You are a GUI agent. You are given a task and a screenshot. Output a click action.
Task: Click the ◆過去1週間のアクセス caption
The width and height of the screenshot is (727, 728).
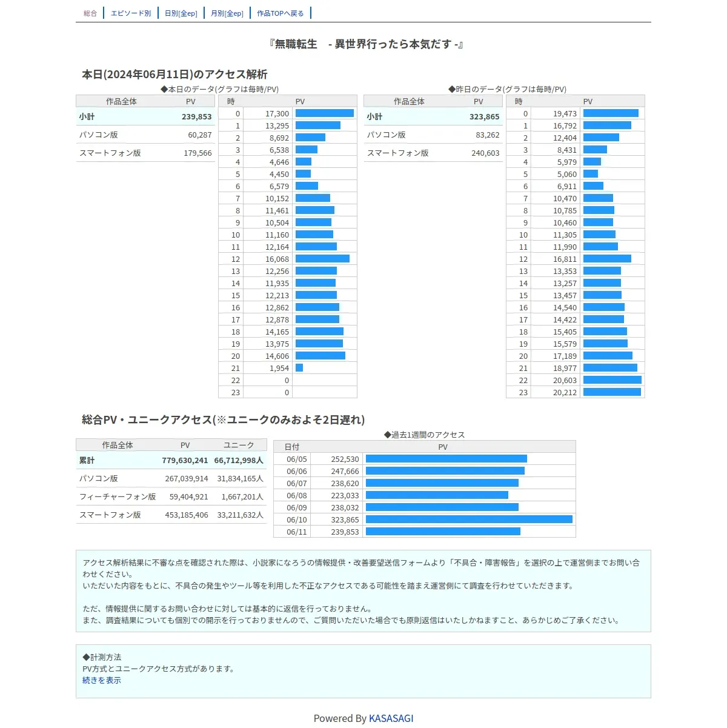click(x=425, y=435)
